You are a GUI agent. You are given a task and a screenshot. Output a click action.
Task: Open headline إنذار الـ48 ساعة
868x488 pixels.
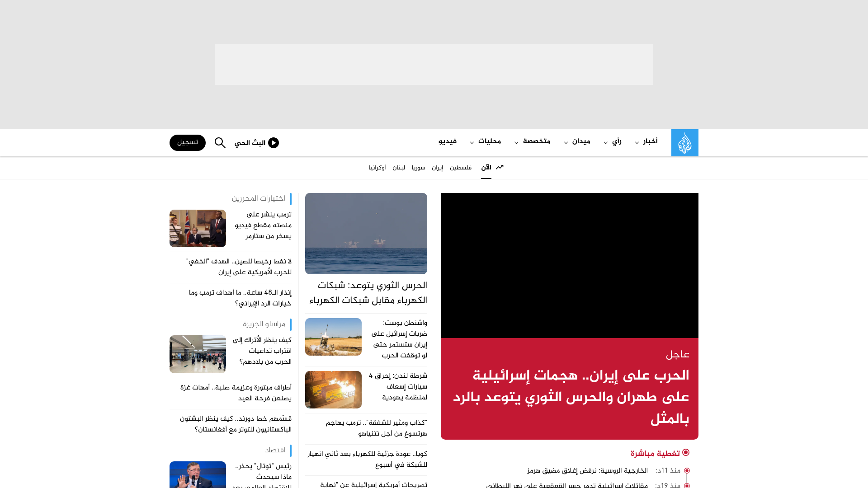[240, 298]
